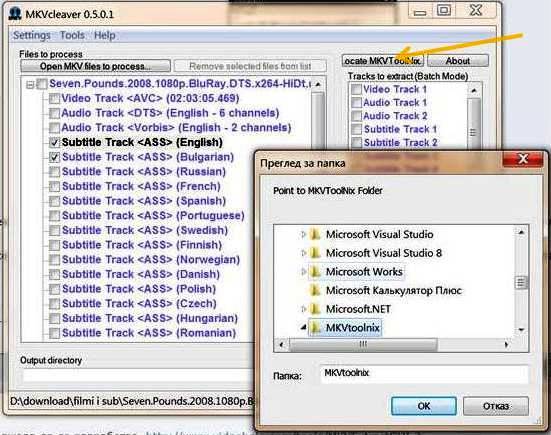Uncheck Subtitle Track ASS Bulgarian checkbox

54,157
